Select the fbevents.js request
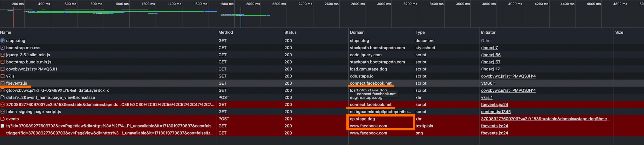The width and height of the screenshot is (644, 145). point(17,83)
